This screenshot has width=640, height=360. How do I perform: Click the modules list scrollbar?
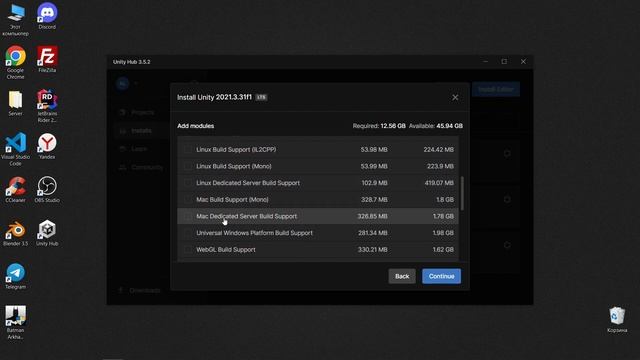(462, 193)
